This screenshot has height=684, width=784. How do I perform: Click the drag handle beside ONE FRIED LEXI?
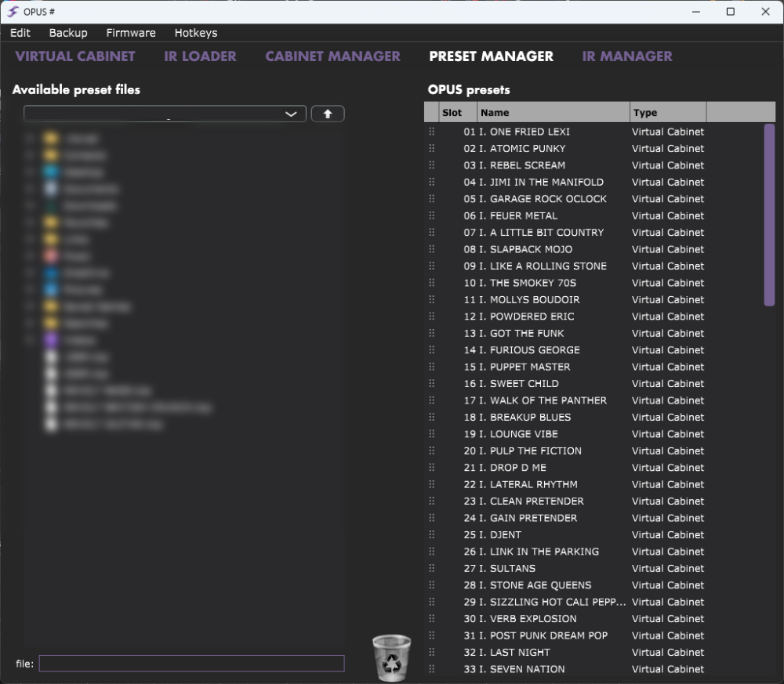(x=431, y=132)
